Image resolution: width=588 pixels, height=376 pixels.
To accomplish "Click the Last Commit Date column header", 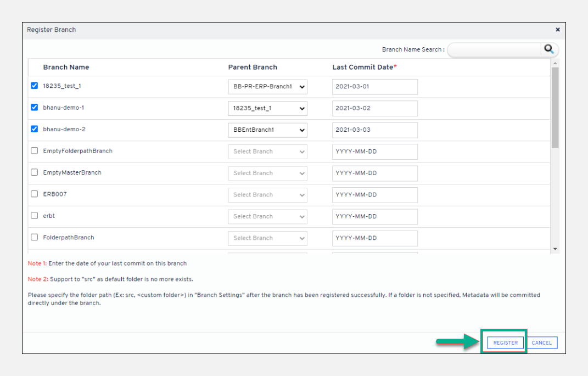I will point(362,67).
